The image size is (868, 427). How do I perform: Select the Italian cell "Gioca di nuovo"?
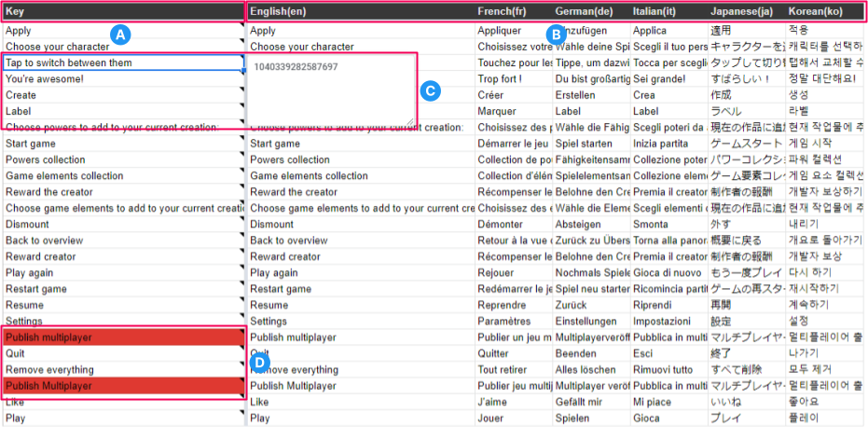668,272
